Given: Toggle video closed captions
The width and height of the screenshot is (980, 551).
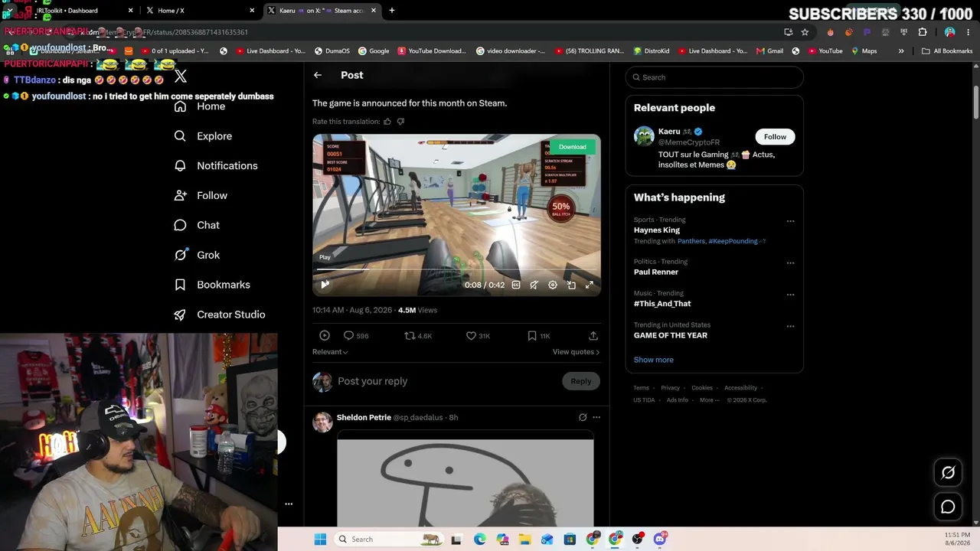Looking at the screenshot, I should click(516, 285).
